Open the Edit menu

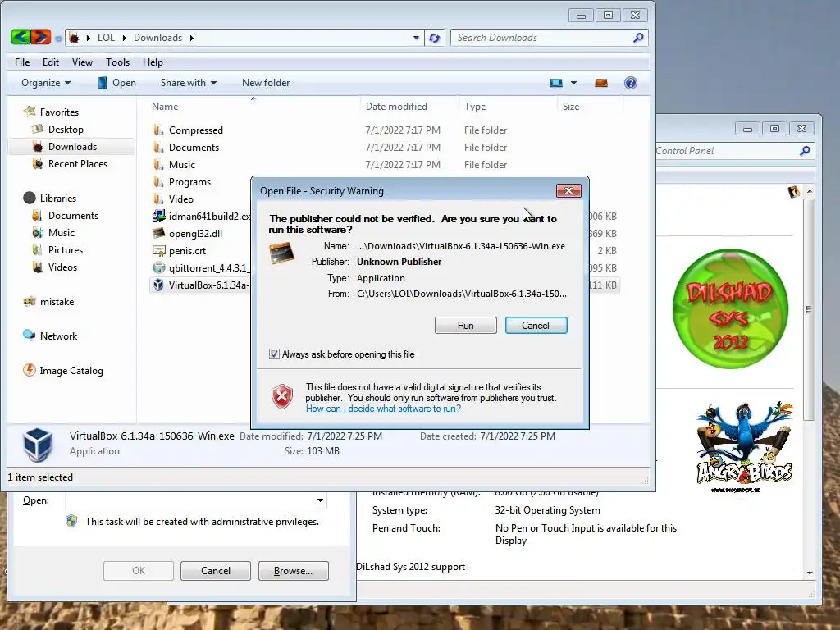(51, 62)
